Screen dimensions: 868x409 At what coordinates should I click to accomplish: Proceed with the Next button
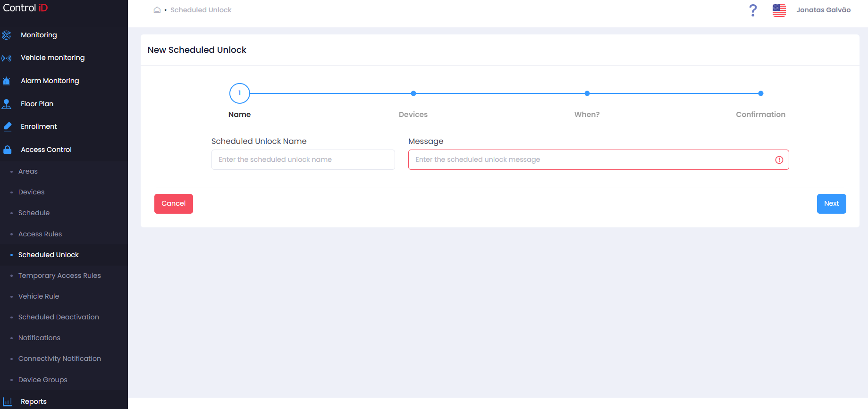tap(831, 204)
